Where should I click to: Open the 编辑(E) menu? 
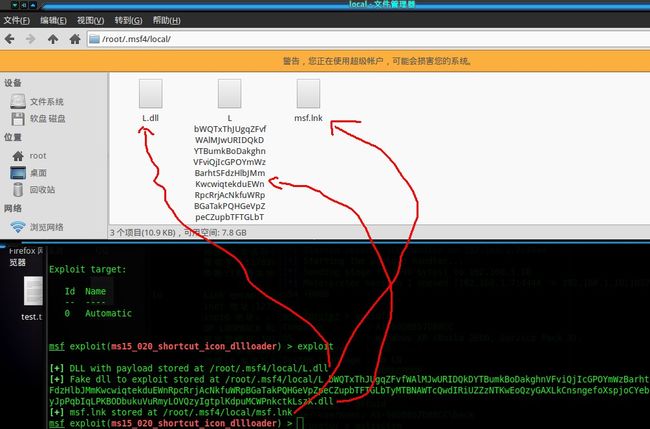(53, 20)
